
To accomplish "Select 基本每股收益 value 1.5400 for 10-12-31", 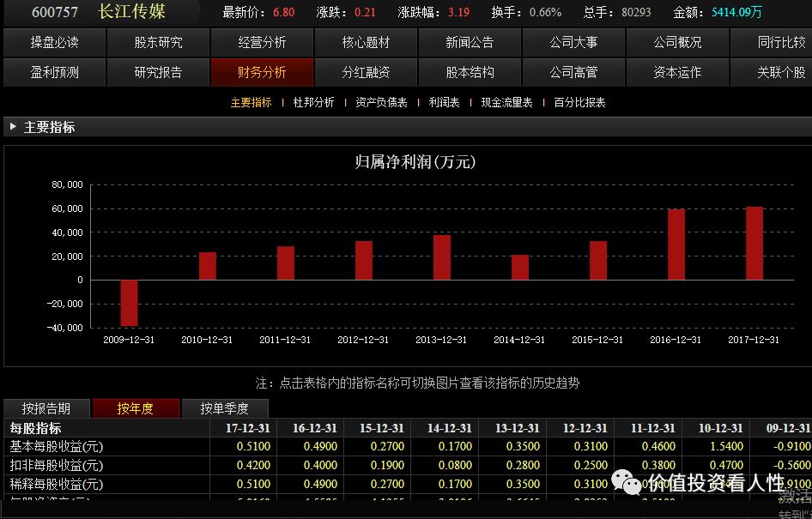I will tap(726, 446).
